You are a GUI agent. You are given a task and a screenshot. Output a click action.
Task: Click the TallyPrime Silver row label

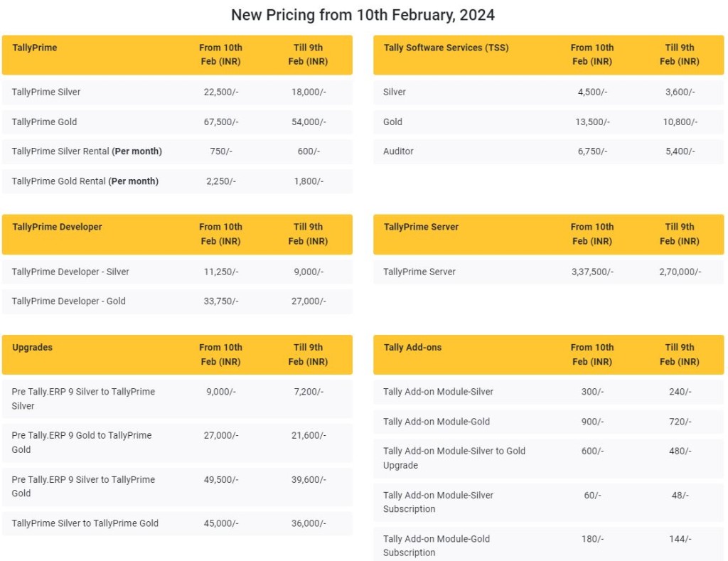point(46,92)
